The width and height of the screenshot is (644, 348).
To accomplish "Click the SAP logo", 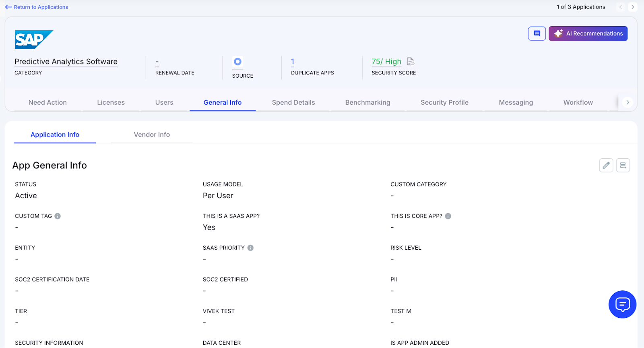I will [34, 39].
